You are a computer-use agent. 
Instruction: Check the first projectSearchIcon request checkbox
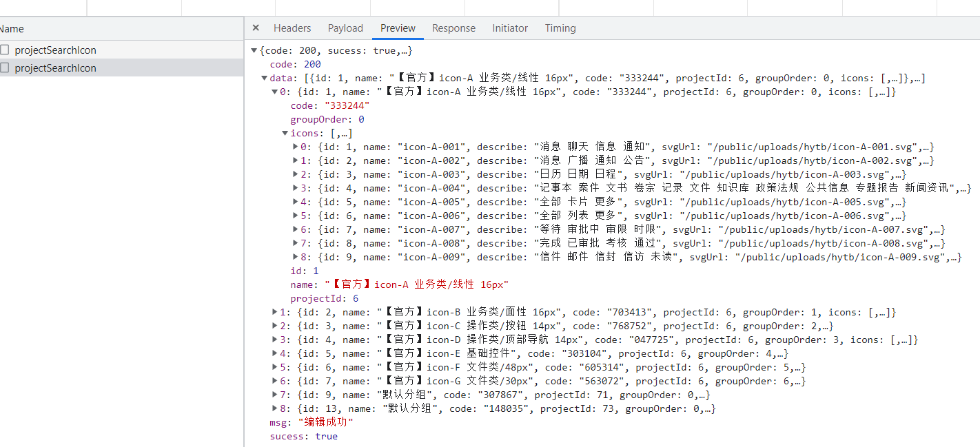coord(6,50)
